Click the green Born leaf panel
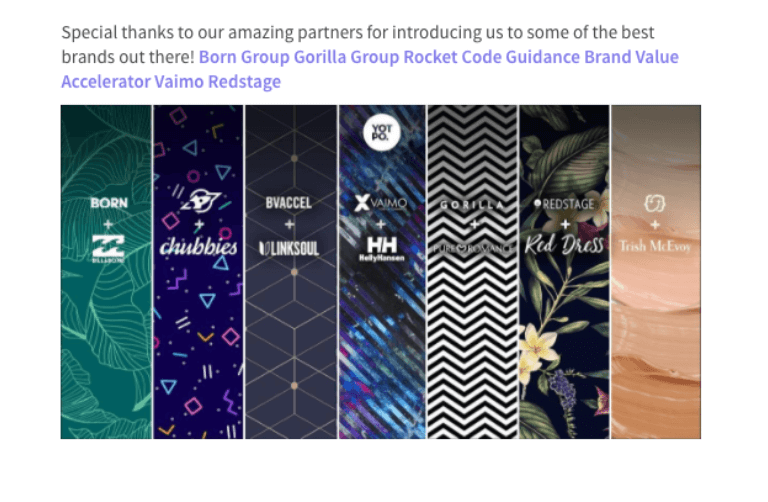The width and height of the screenshot is (768, 502). coord(106,272)
